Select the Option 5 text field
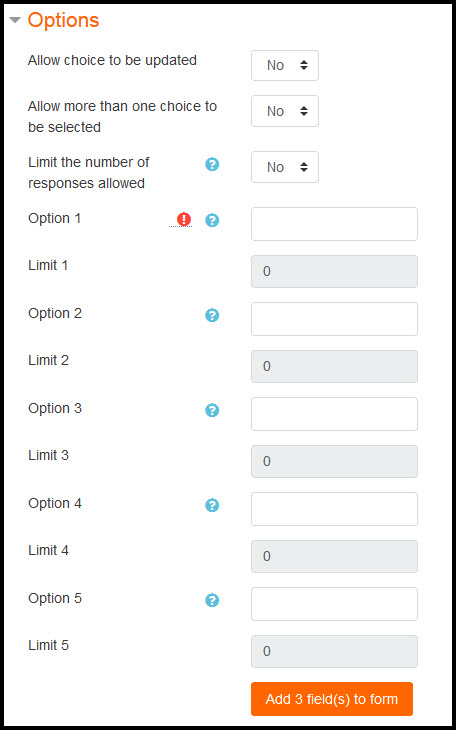Screen dimensions: 456x730 [334, 604]
